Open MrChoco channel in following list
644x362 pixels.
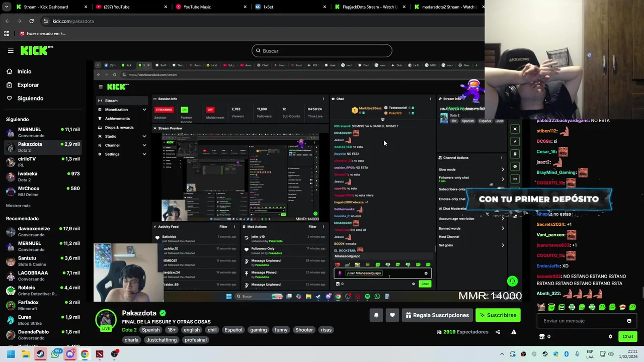43,192
